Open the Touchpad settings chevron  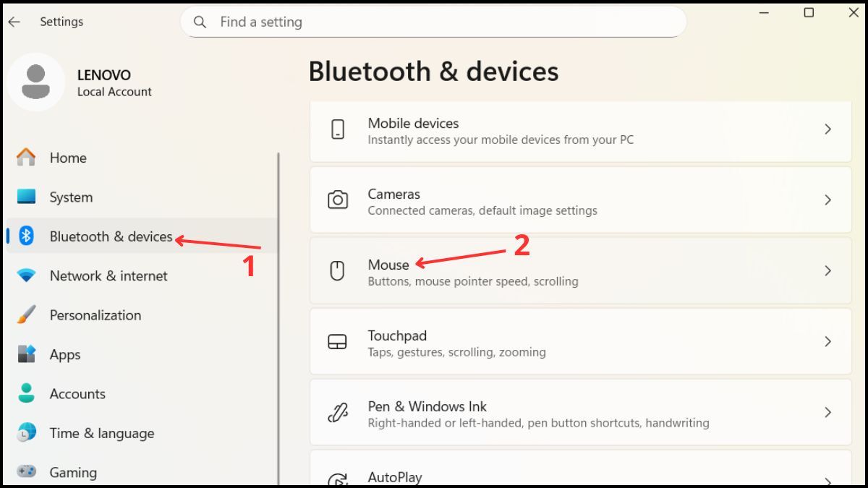828,341
